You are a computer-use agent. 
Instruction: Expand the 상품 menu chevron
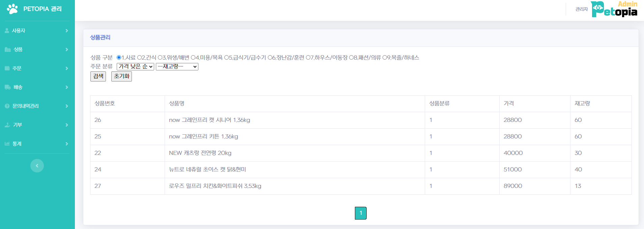(67, 50)
